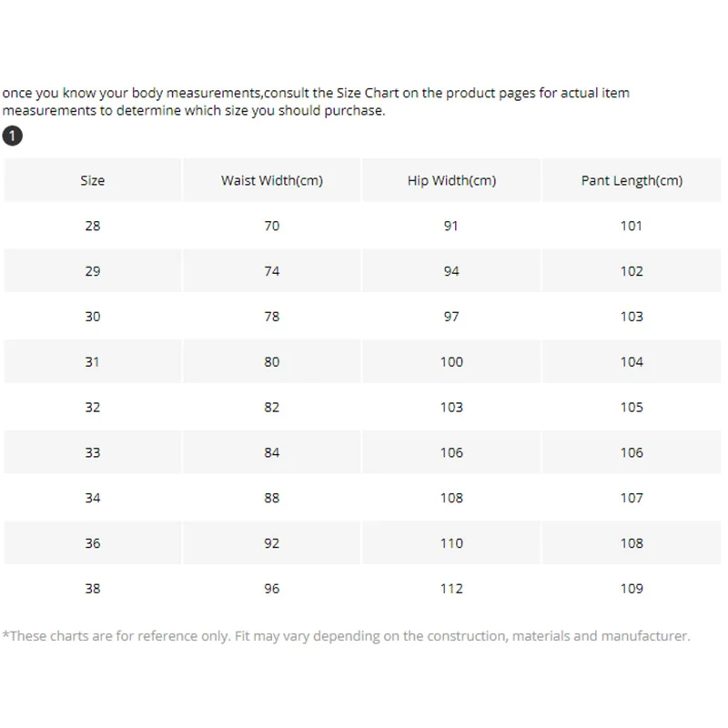728x728 pixels.
Task: Click the Pant Length(cm) column header
Action: (632, 181)
